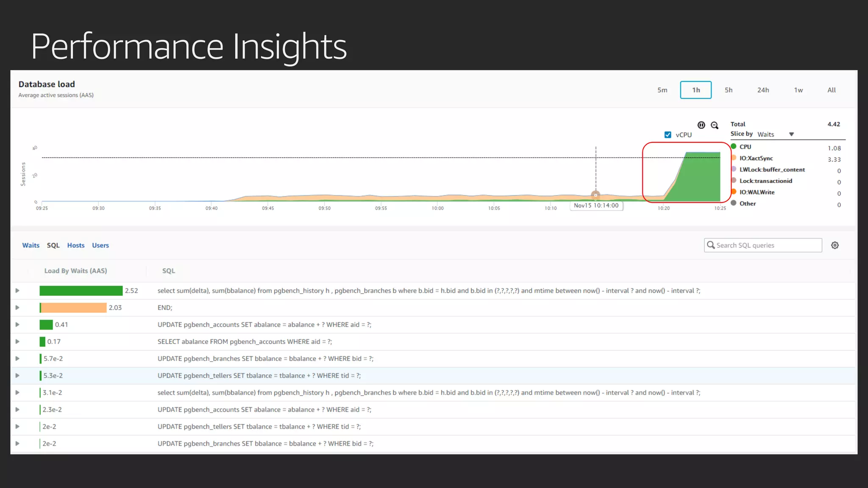Click the Other gray legend dot
The image size is (868, 488).
coord(734,203)
